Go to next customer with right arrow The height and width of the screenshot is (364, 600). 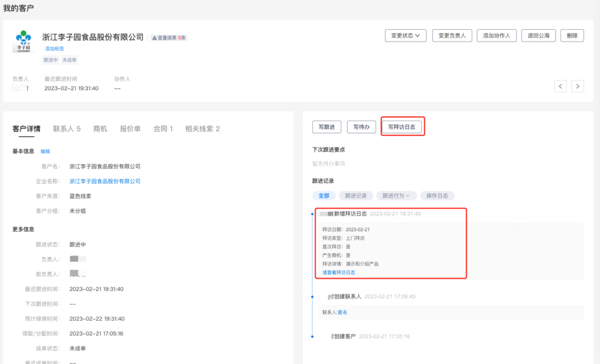click(578, 86)
